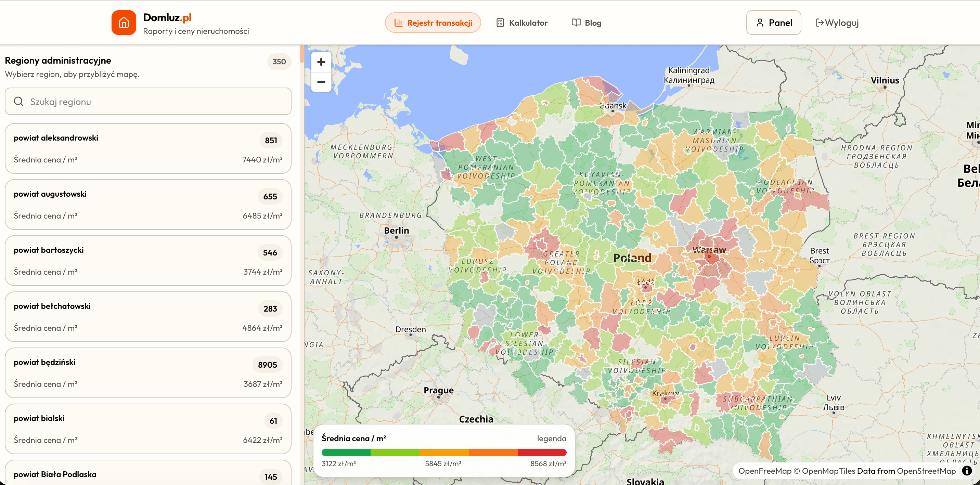Select powiat bełchatowski region card
This screenshot has height=485, width=980.
click(148, 317)
